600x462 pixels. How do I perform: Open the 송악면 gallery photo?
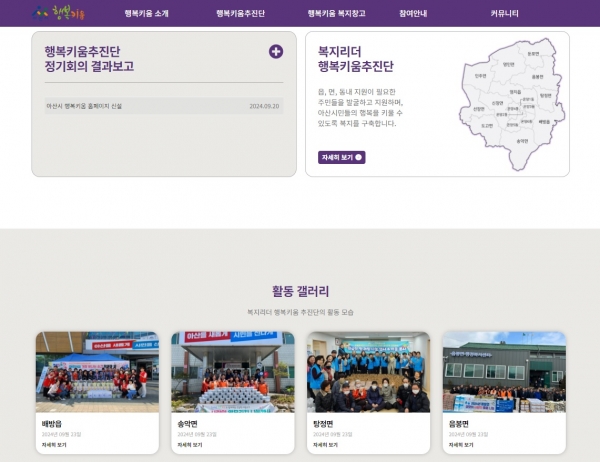(233, 372)
